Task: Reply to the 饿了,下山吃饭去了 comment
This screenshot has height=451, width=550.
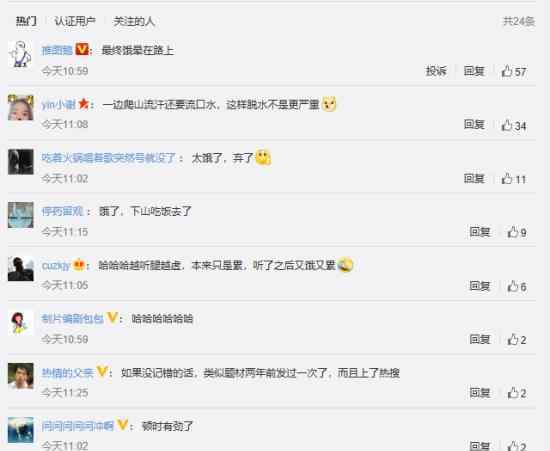Action: pyautogui.click(x=480, y=231)
